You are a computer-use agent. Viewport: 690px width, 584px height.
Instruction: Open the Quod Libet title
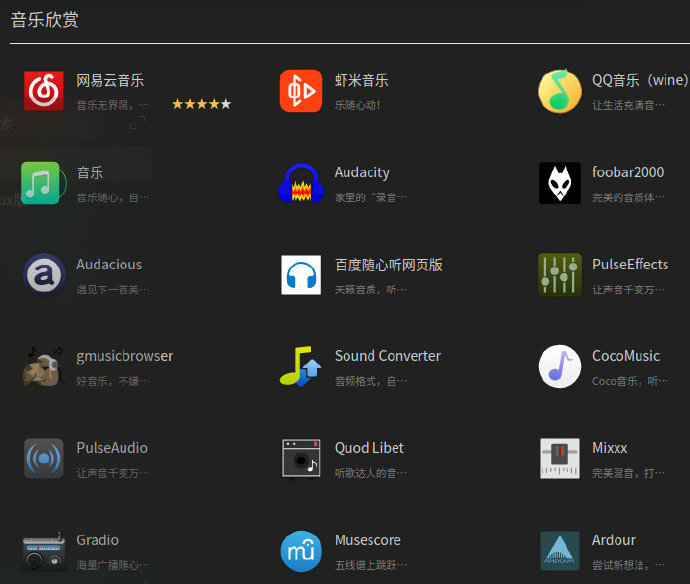[x=369, y=448]
